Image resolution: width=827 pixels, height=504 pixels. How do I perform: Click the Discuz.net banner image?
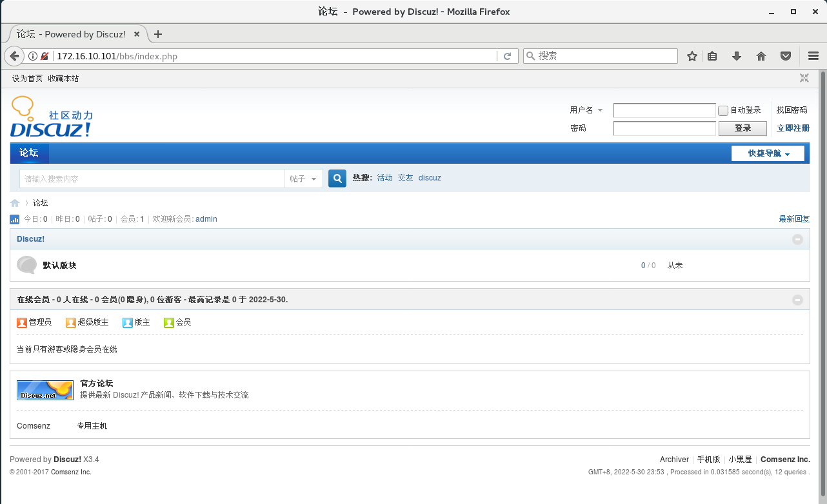[x=45, y=390]
